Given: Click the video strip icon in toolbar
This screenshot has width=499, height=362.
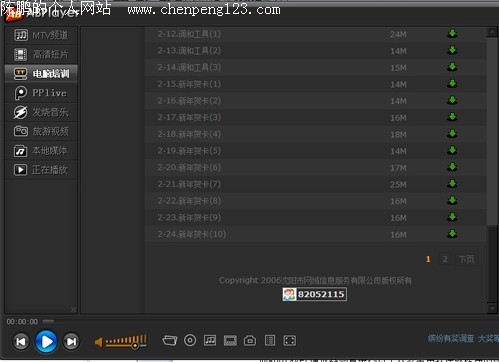Looking at the screenshot, I should 230,341.
